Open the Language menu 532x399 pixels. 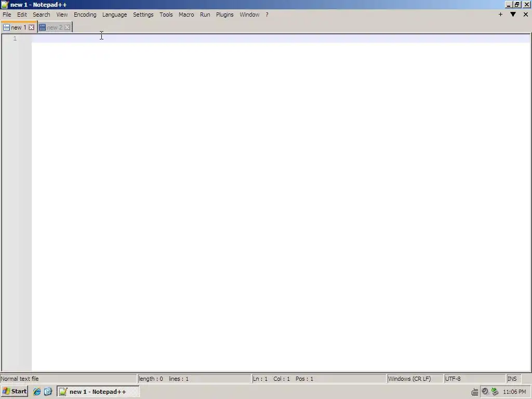pyautogui.click(x=115, y=15)
